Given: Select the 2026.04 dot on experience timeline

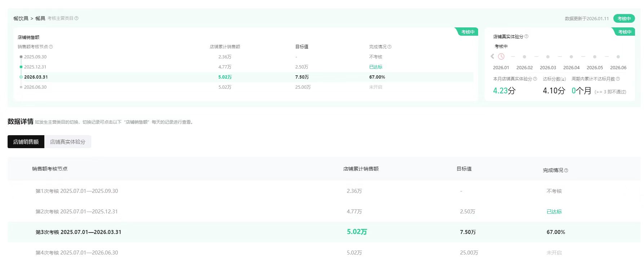Looking at the screenshot, I should point(571,57).
